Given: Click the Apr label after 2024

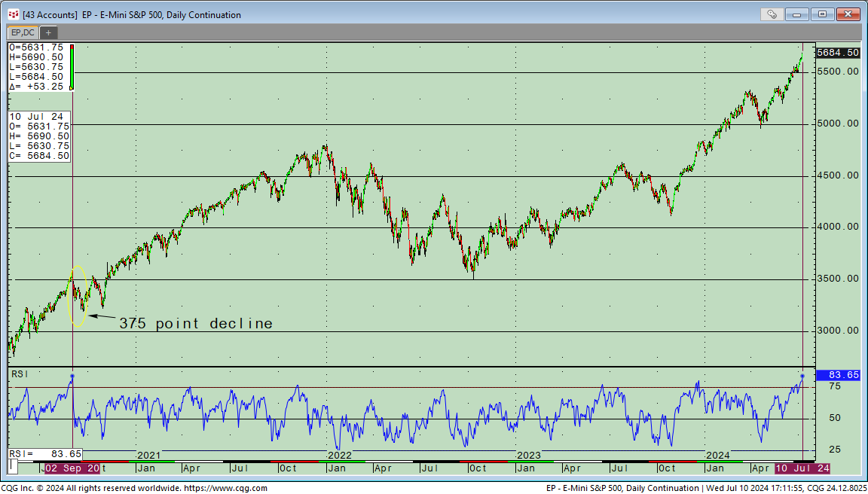Looking at the screenshot, I should (x=760, y=468).
